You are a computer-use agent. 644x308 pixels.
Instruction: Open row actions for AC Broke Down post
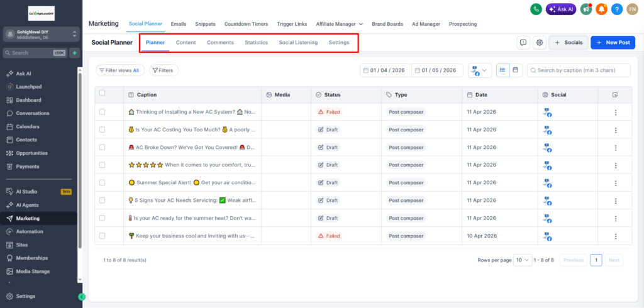coord(615,148)
